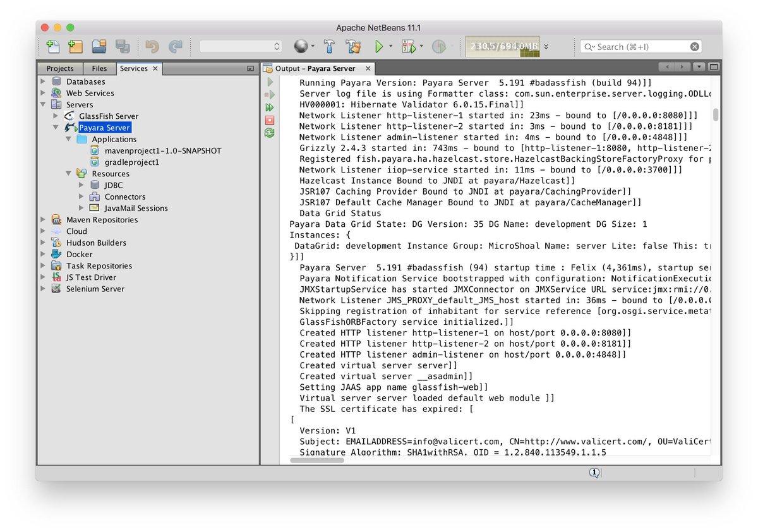Expand the Web Services node
The height and width of the screenshot is (532, 758).
(43, 93)
